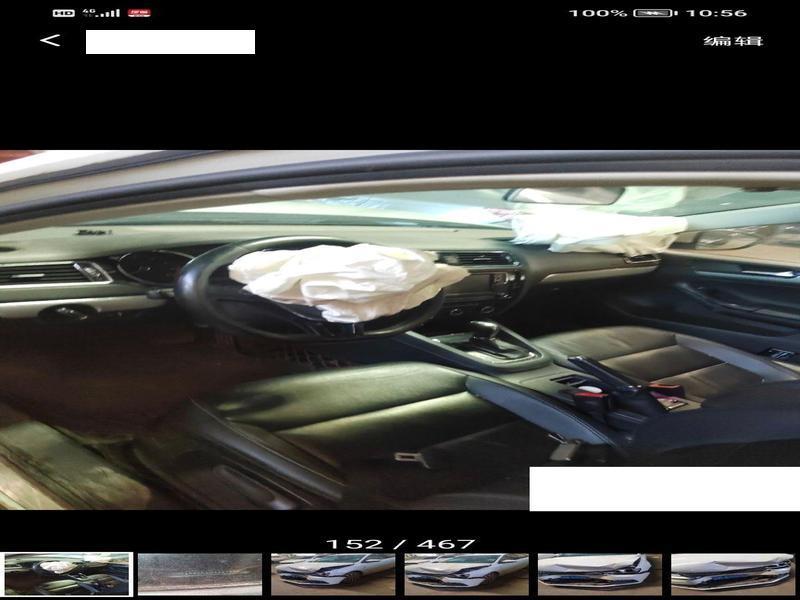Tap the white title field beside back arrow
The width and height of the screenshot is (800, 600).
(170, 42)
